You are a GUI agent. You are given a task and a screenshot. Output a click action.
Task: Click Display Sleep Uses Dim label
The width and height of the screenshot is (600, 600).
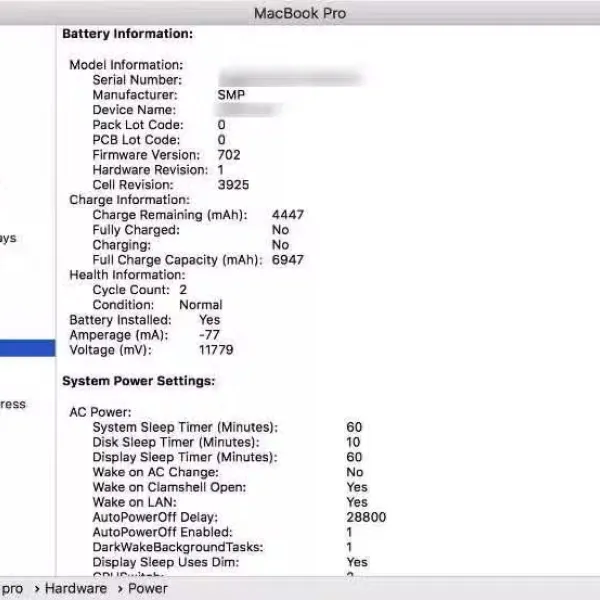(166, 562)
